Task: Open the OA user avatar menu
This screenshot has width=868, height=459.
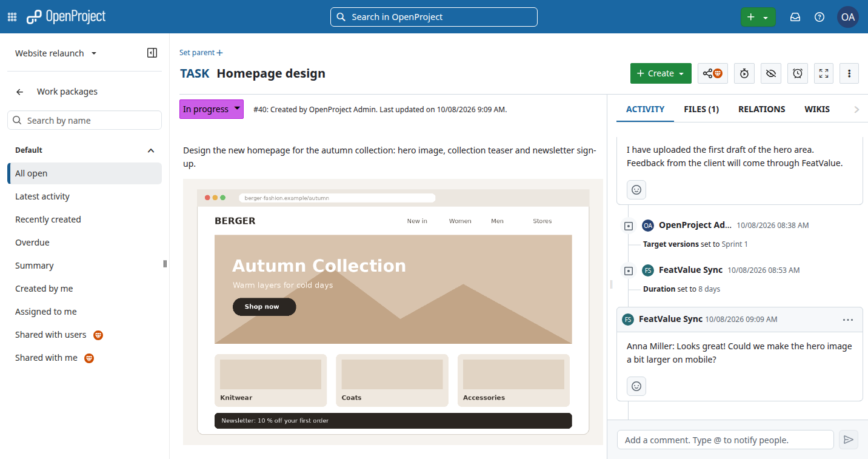Action: pyautogui.click(x=848, y=17)
